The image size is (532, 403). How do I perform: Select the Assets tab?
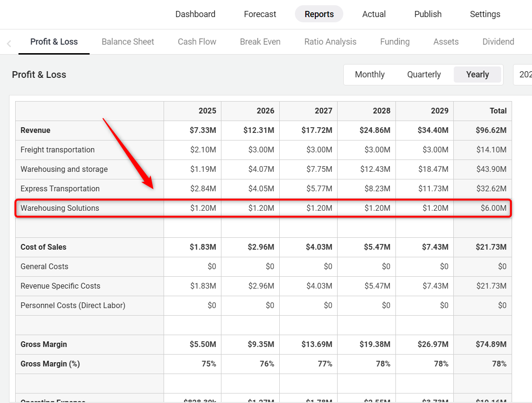point(446,42)
